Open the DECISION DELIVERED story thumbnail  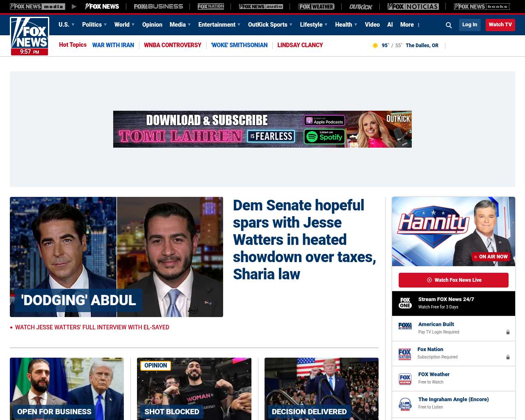(322, 389)
